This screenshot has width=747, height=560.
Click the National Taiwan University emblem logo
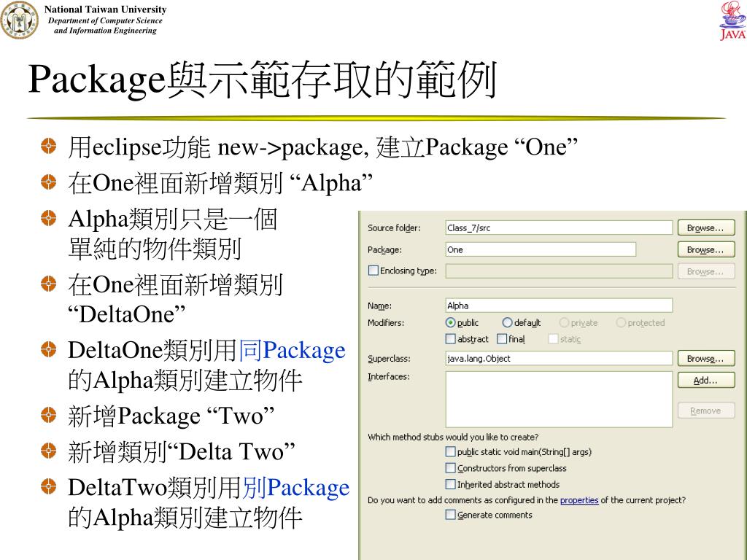tap(20, 20)
